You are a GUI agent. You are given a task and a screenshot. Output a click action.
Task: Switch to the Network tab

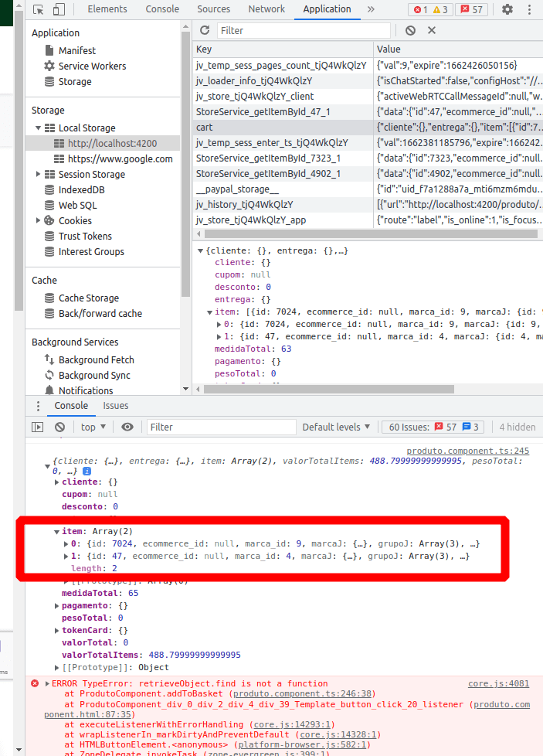coord(266,9)
